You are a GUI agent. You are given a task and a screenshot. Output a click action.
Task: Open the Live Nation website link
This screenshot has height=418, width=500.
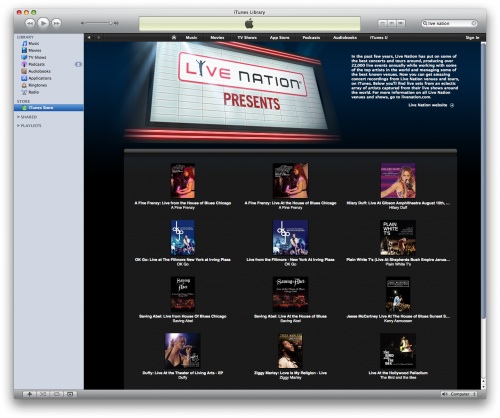pos(428,105)
